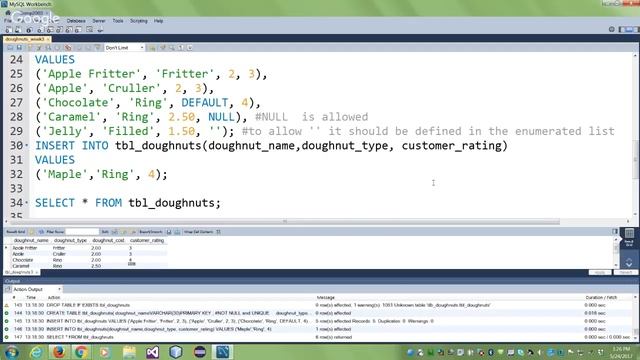Open the Help menu
Viewport: 640px width, 360px height.
(x=158, y=20)
